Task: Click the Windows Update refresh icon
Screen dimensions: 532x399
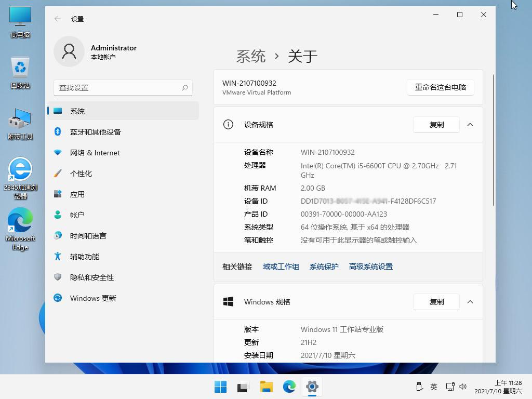Action: 58,298
